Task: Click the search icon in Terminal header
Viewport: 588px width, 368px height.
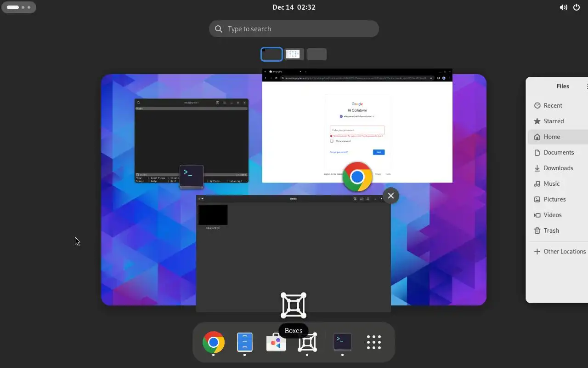Action: 139,103
